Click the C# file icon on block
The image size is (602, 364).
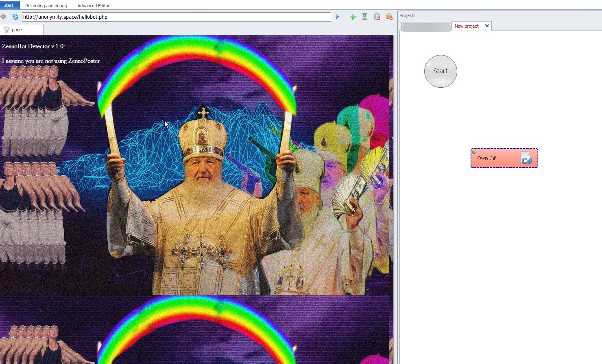click(x=526, y=158)
